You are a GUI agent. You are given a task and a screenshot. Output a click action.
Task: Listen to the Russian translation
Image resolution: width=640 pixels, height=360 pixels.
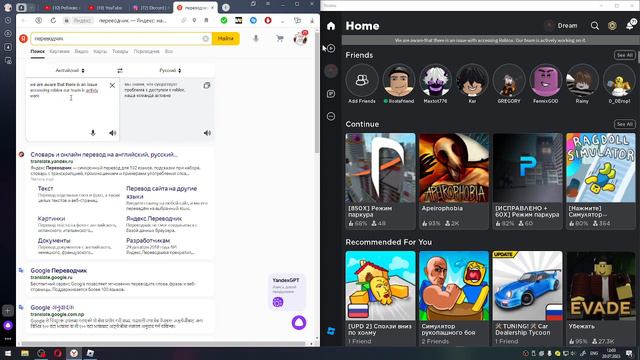coord(207,133)
